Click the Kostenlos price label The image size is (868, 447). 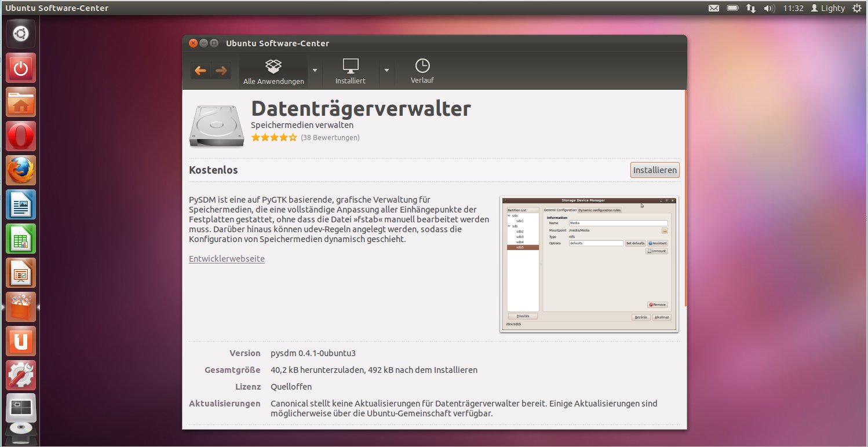click(213, 170)
